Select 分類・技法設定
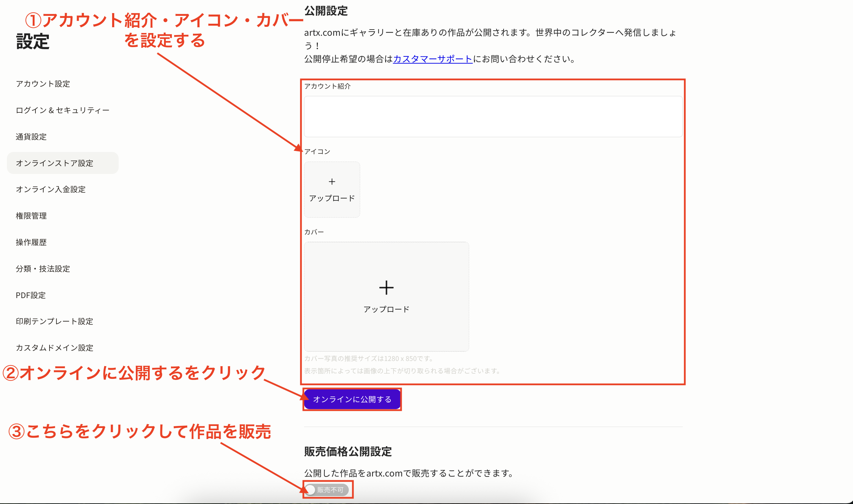 pos(43,269)
